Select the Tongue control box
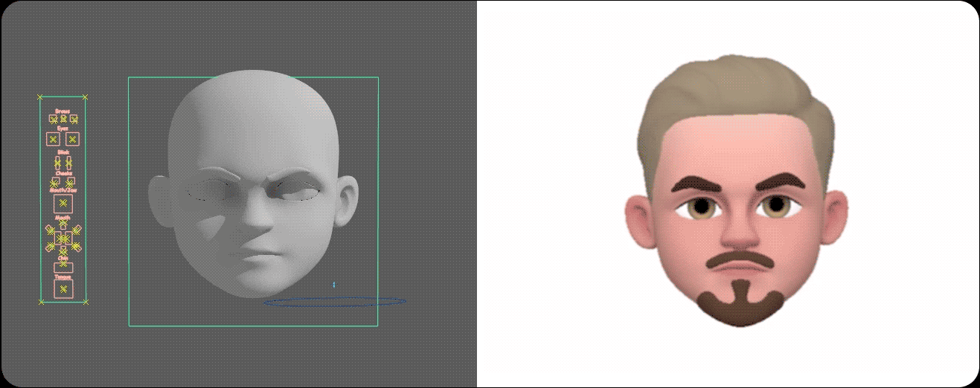This screenshot has width=980, height=388. pos(63,288)
